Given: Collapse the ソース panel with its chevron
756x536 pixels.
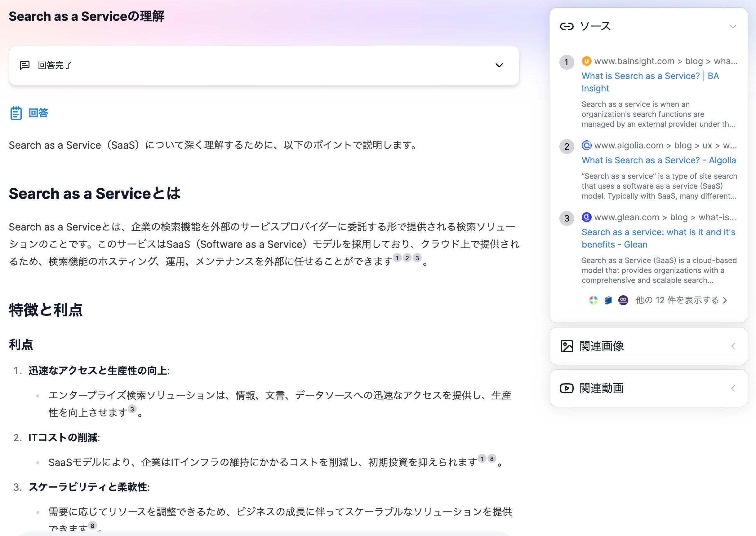Looking at the screenshot, I should 733,26.
